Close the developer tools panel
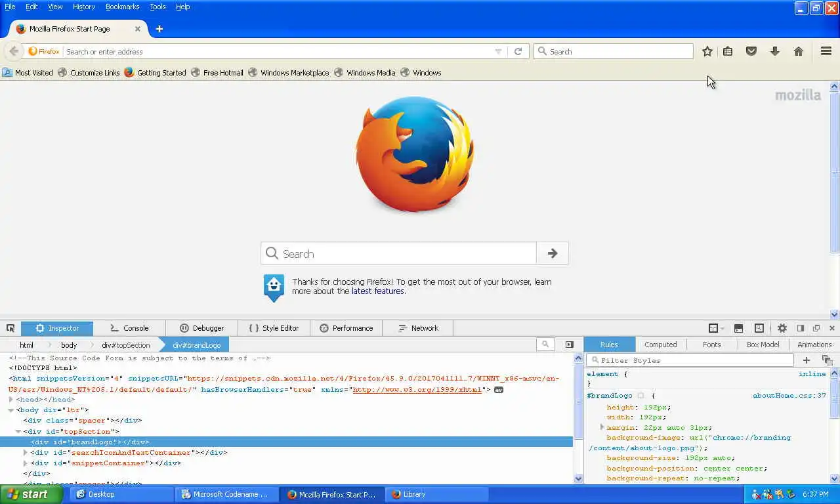The height and width of the screenshot is (504, 840). (832, 328)
